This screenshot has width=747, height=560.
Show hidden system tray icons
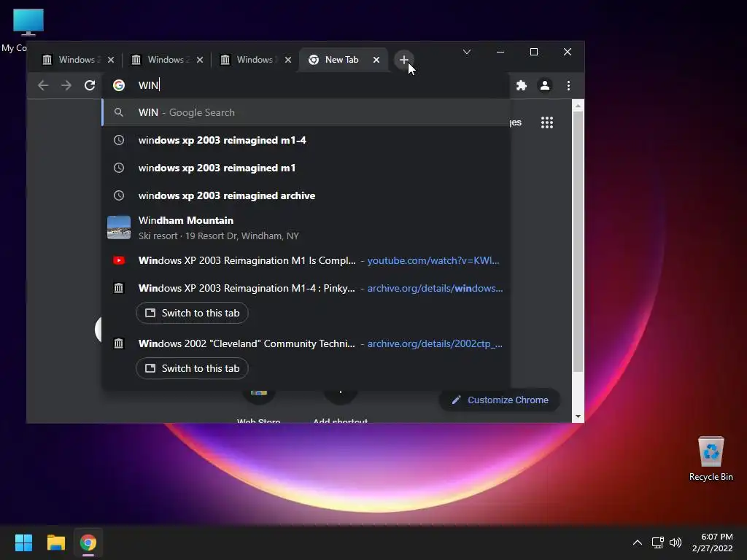coord(638,542)
